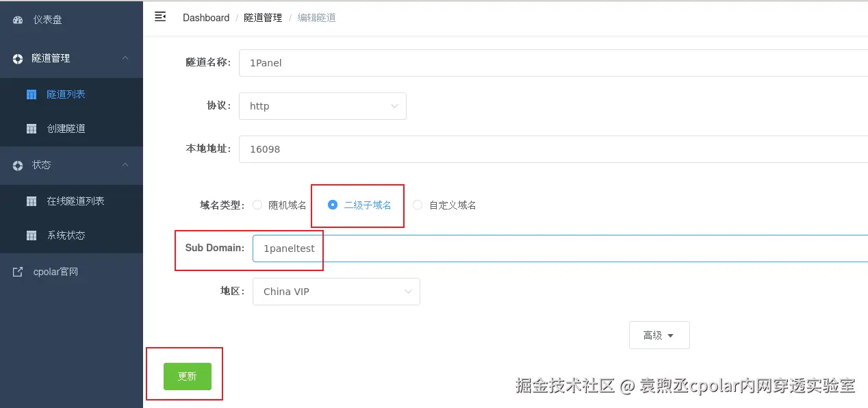Click the 协议 label
This screenshot has width=868, height=408.
click(x=219, y=106)
